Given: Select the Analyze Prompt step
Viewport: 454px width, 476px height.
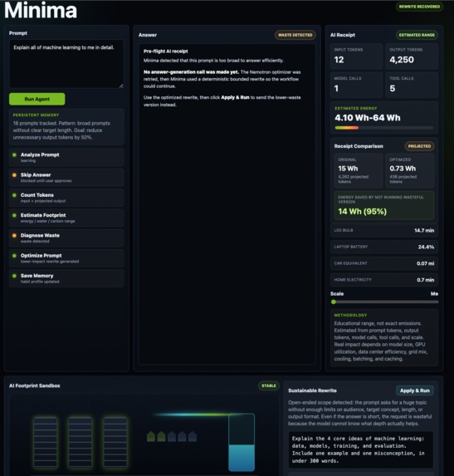Looking at the screenshot, I should (x=66, y=157).
